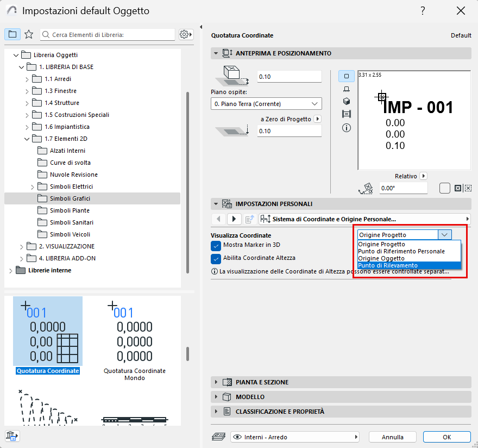
Task: Collapse 1.7 Elementi 2D folder
Action: [x=27, y=139]
